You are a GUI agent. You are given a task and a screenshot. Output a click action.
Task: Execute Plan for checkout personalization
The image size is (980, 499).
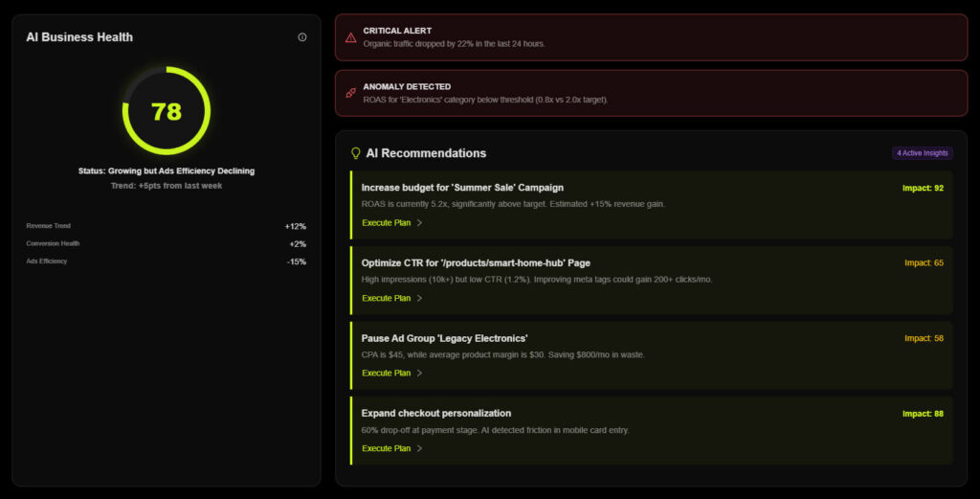pyautogui.click(x=386, y=448)
